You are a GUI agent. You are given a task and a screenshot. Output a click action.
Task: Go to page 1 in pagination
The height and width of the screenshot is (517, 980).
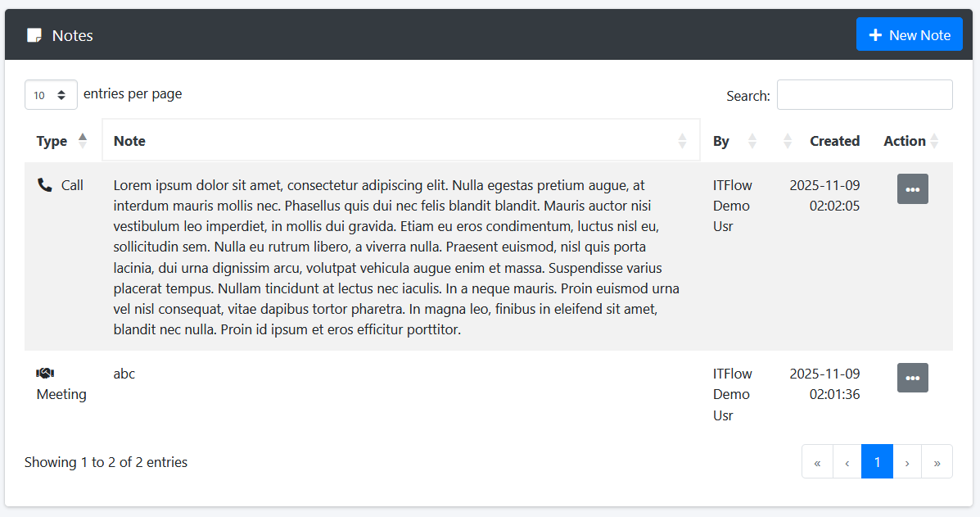click(877, 462)
